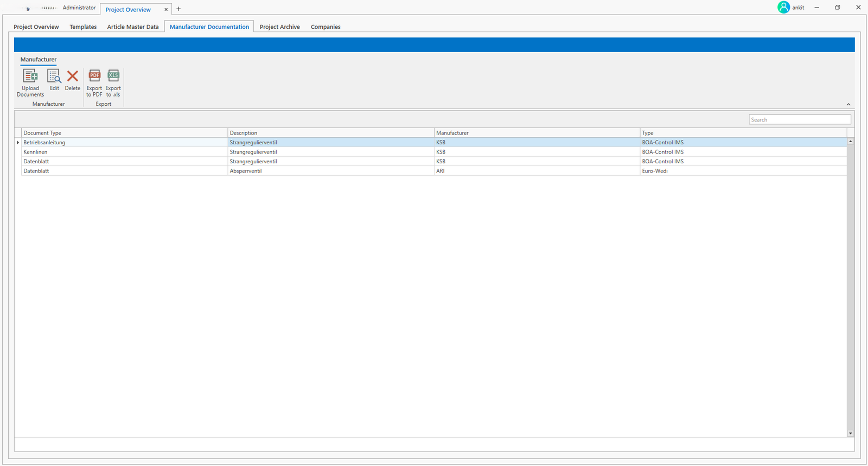
Task: Collapse the ribbon using the chevron arrow
Action: (x=848, y=105)
